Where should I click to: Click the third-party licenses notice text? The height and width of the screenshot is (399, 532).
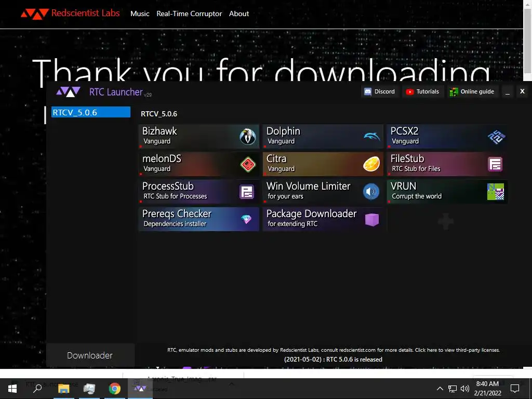pos(334,350)
